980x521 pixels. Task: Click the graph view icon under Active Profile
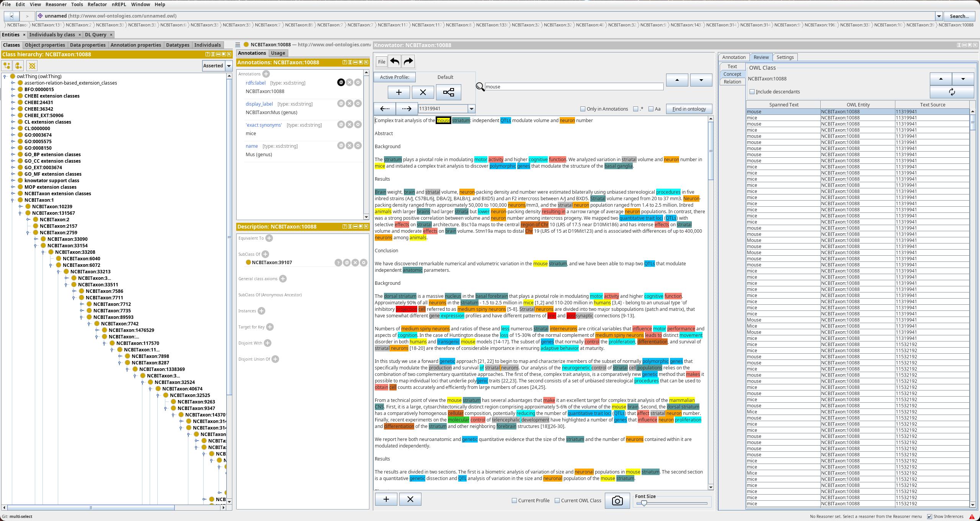click(x=448, y=92)
